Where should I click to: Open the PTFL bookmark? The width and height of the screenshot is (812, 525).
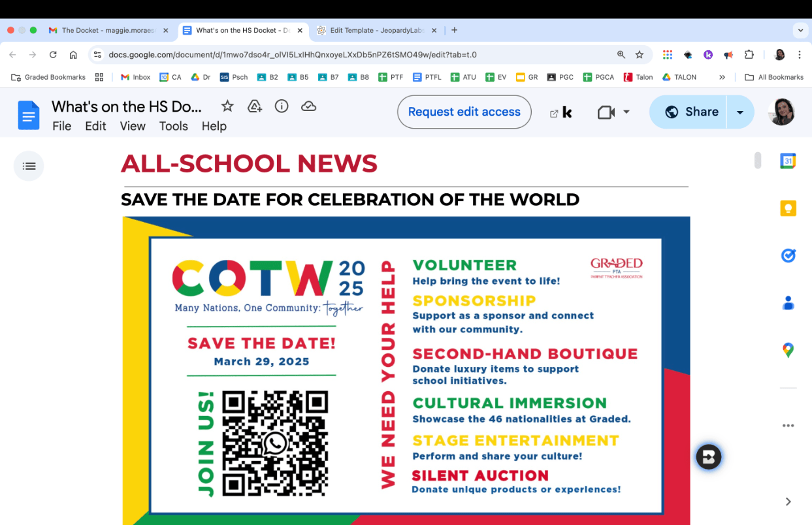(x=427, y=77)
